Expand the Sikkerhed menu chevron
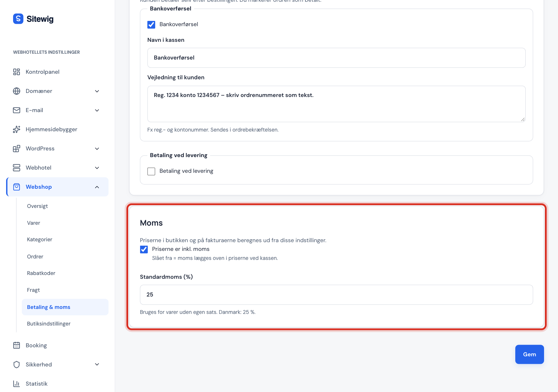This screenshot has width=558, height=392. [x=97, y=364]
